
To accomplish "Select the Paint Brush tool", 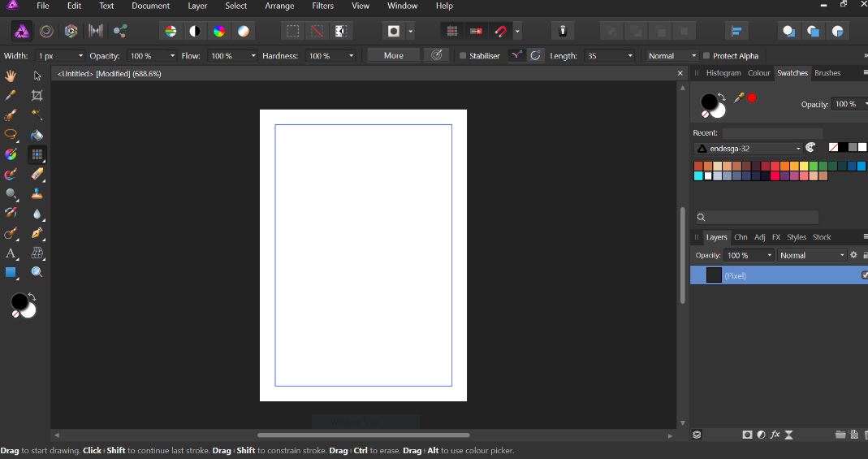I will (x=11, y=175).
